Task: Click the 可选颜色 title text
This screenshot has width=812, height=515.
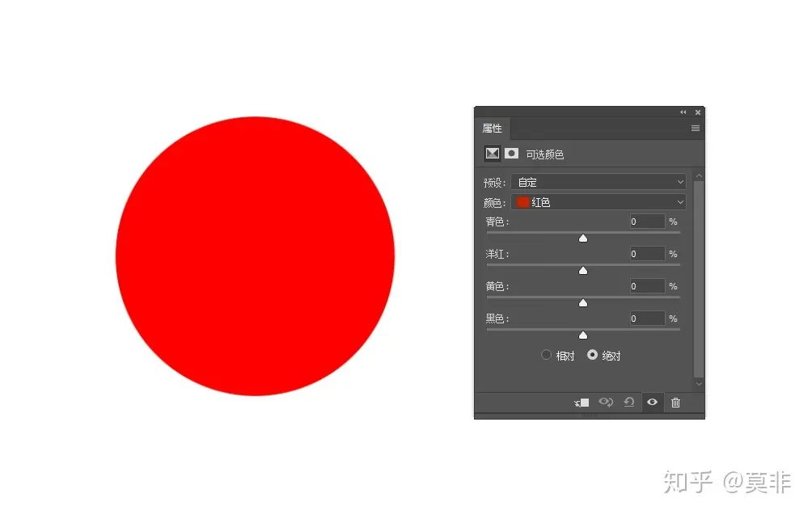Action: pyautogui.click(x=546, y=154)
